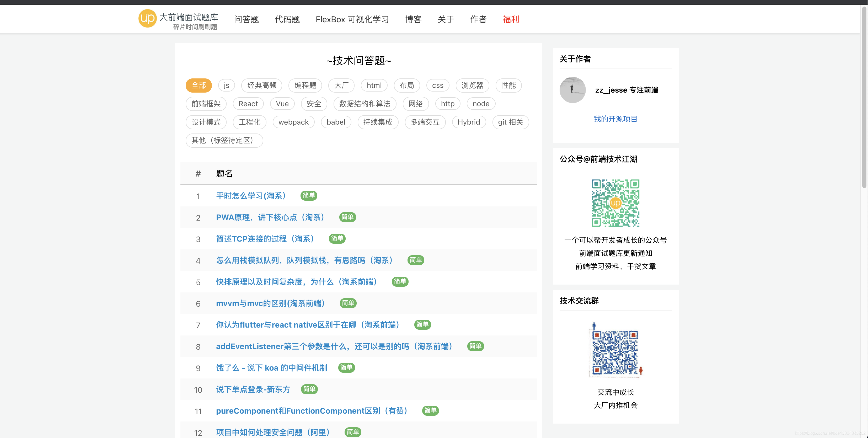The width and height of the screenshot is (868, 438).
Task: Filter by 前端框架 tag
Action: pyautogui.click(x=206, y=104)
